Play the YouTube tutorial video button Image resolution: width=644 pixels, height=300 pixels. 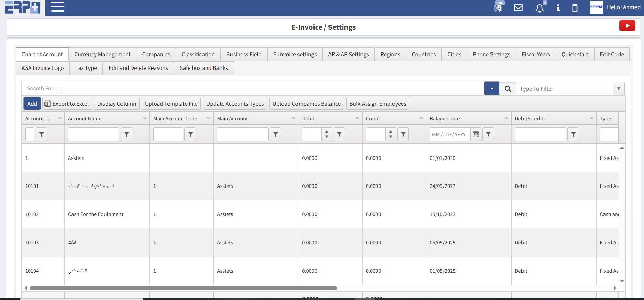(627, 26)
